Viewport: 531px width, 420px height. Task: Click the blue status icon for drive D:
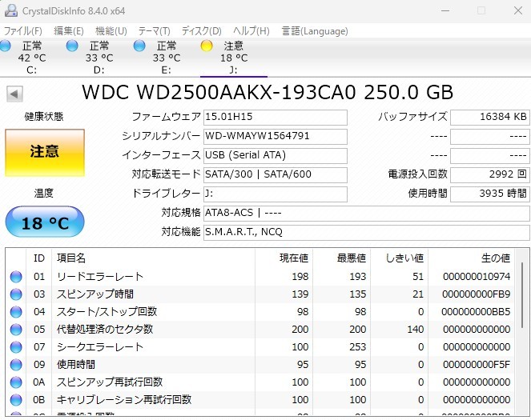click(x=72, y=46)
